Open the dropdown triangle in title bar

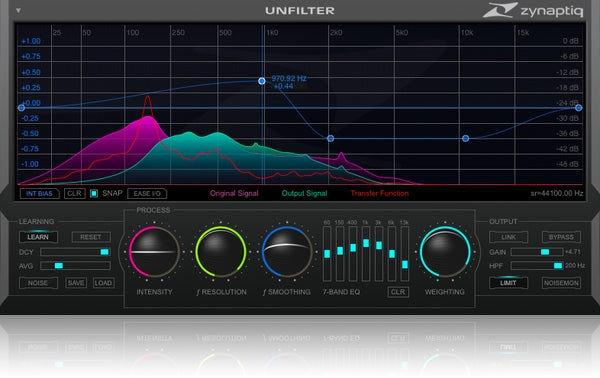[18, 11]
